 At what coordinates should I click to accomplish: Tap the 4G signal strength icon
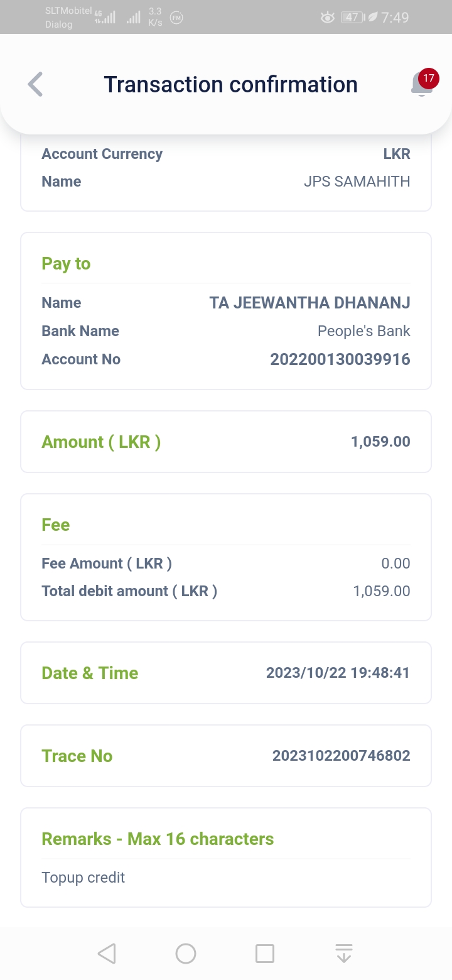click(105, 18)
